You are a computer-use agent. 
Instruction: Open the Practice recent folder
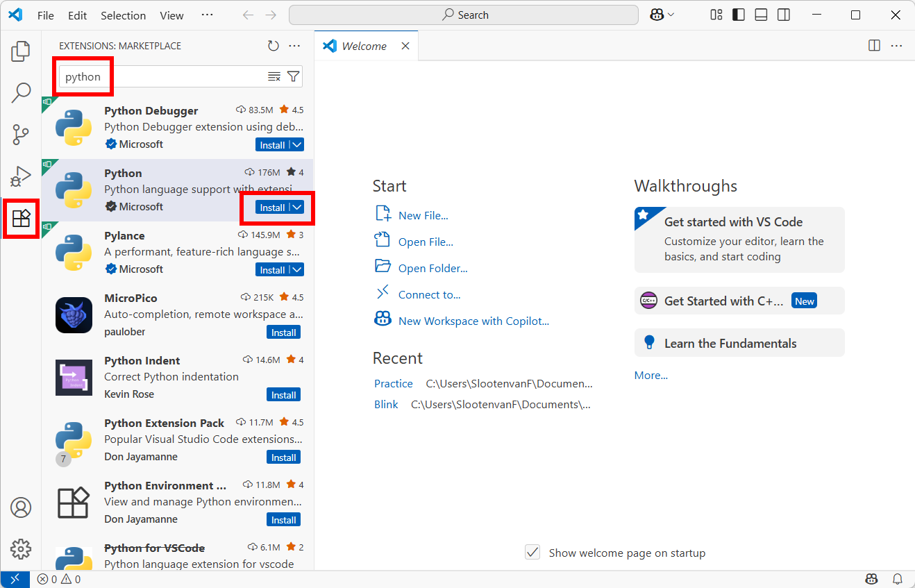(x=394, y=383)
